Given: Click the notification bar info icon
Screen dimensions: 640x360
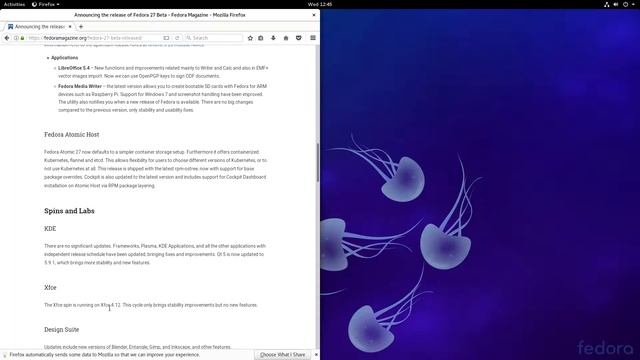Looking at the screenshot, I should click(x=5, y=355).
